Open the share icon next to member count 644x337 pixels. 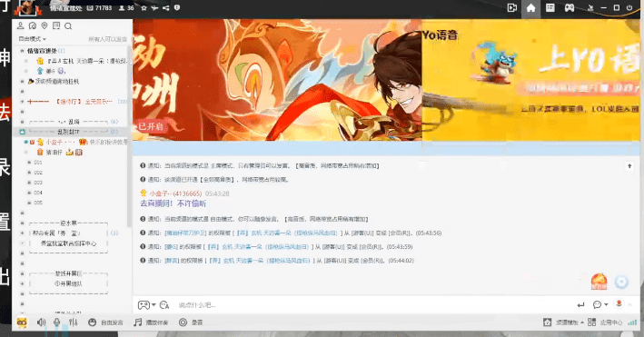pyautogui.click(x=165, y=7)
